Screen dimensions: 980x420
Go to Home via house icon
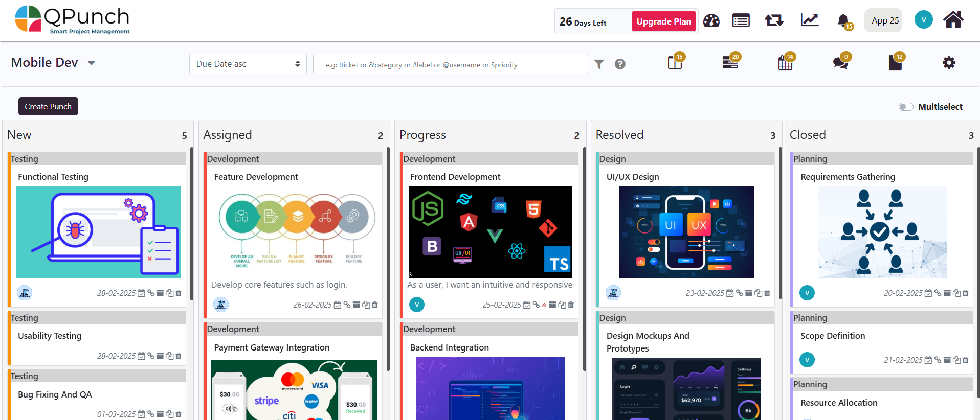[x=953, y=20]
